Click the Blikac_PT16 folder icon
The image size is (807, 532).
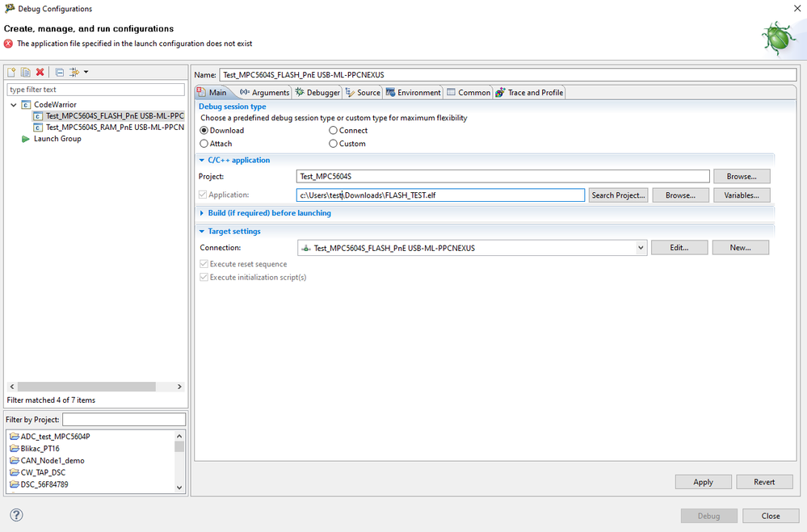15,448
